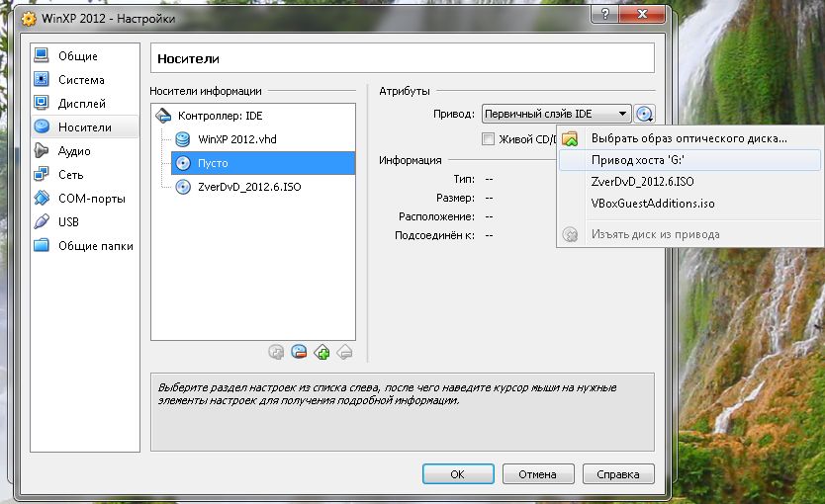Click the Отмена button
The width and height of the screenshot is (825, 504).
tap(538, 474)
